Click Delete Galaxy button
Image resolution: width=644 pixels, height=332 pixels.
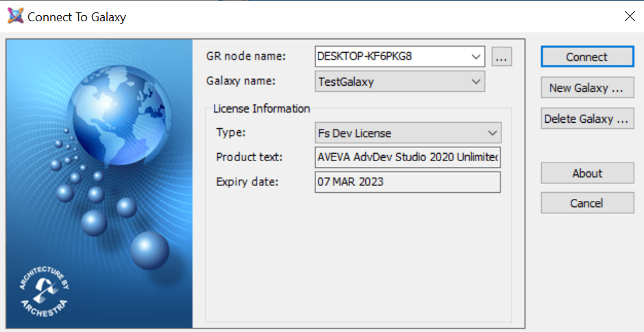[587, 119]
